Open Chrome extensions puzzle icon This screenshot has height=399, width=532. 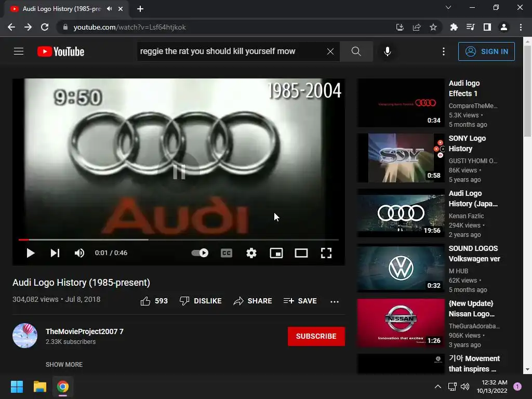point(454,27)
